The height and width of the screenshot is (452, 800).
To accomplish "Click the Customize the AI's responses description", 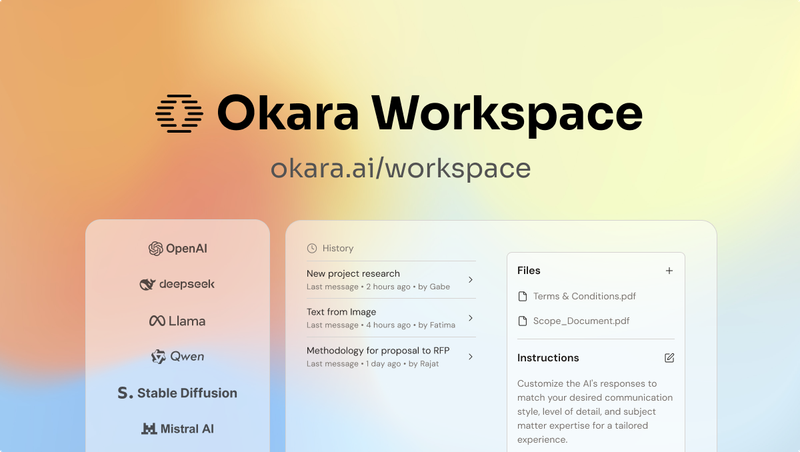I will [595, 411].
